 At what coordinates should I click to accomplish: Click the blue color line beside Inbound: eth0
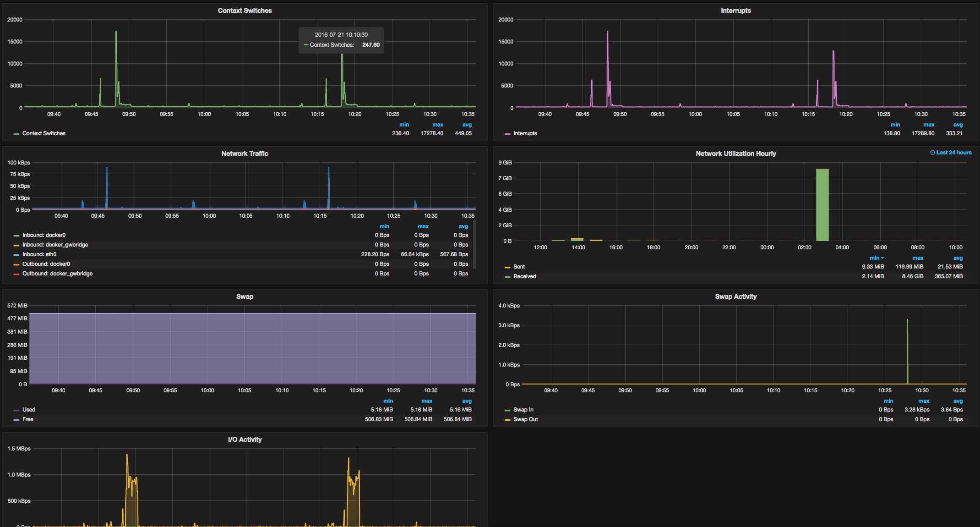(16, 255)
